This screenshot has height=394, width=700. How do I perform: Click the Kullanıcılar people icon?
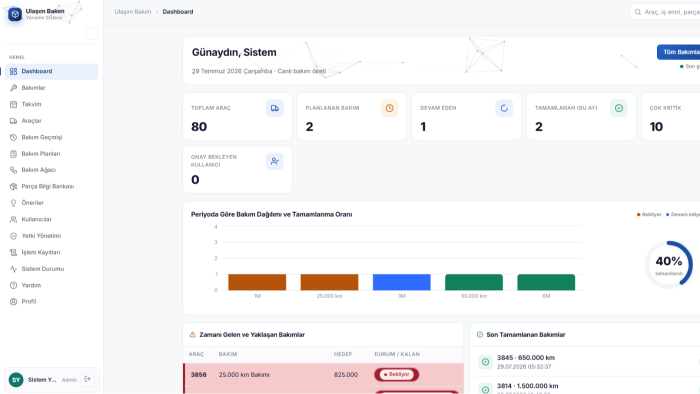point(13,220)
